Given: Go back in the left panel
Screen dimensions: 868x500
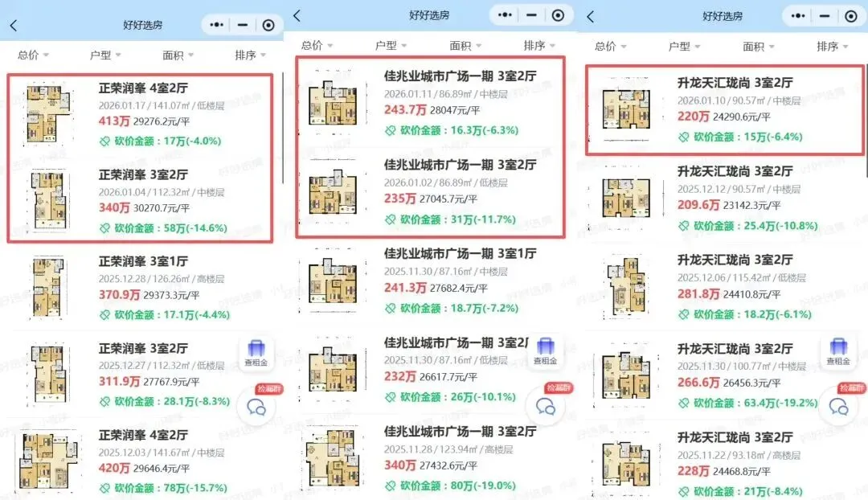Looking at the screenshot, I should 14,25.
